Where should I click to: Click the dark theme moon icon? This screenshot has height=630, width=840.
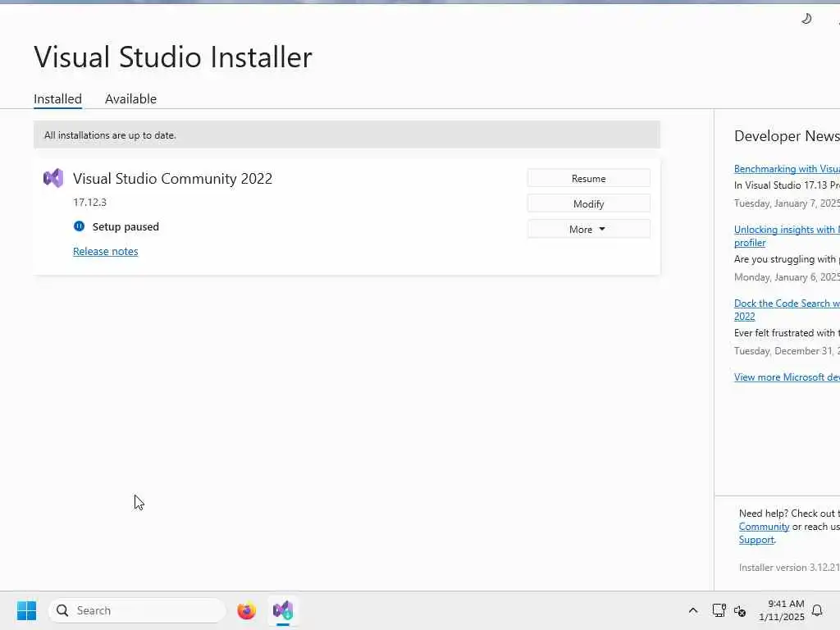click(806, 19)
